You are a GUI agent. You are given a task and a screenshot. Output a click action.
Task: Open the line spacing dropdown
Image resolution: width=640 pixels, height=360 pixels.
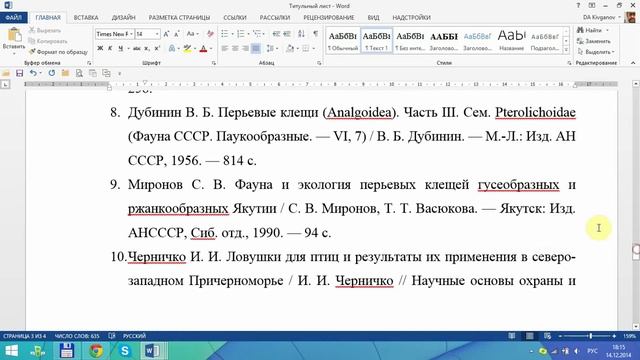(x=271, y=49)
